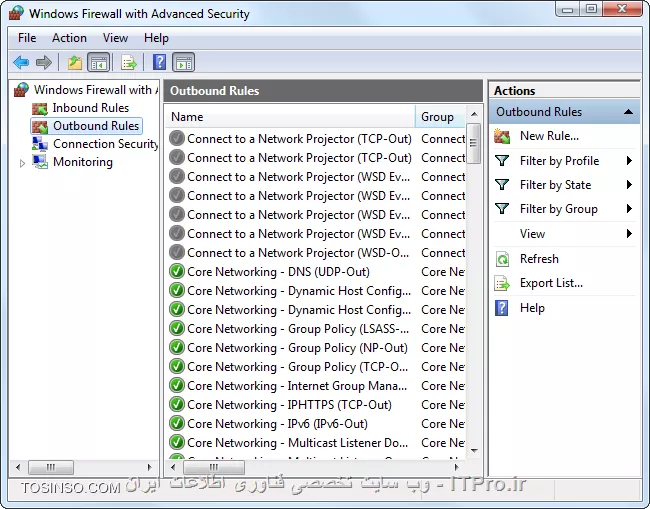Click the Refresh icon in Actions pane
The image size is (650, 509).
[502, 259]
